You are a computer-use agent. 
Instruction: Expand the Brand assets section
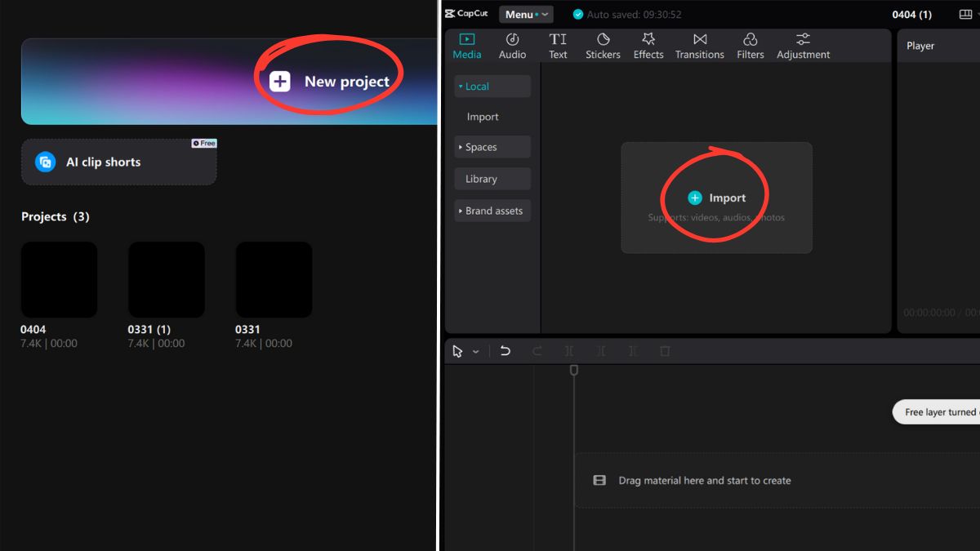tap(492, 211)
